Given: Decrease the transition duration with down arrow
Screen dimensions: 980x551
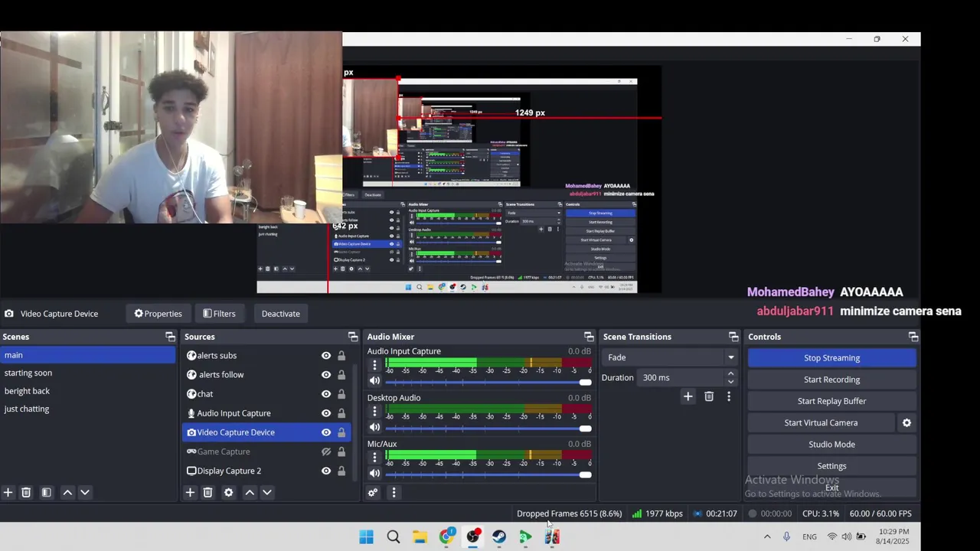Looking at the screenshot, I should (730, 381).
